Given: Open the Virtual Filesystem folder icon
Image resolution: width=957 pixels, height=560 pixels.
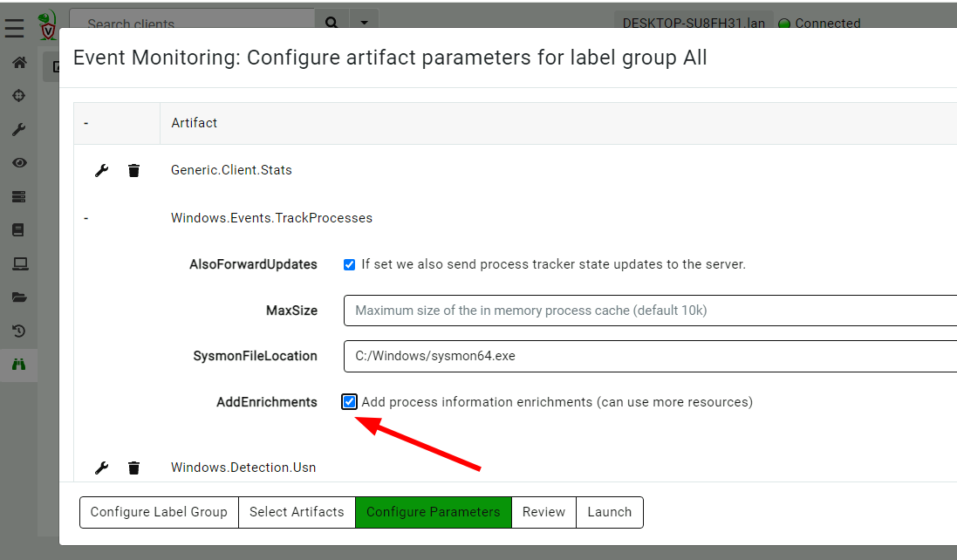Looking at the screenshot, I should click(x=18, y=297).
